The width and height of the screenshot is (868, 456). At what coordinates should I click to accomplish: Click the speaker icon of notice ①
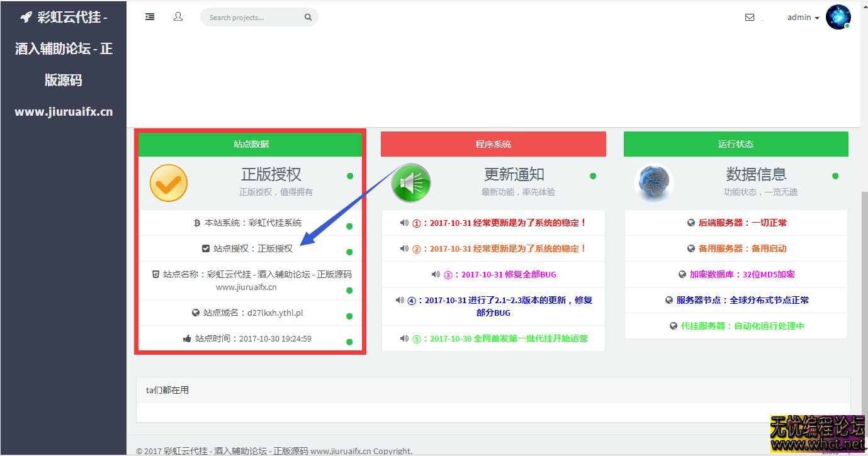[x=405, y=223]
